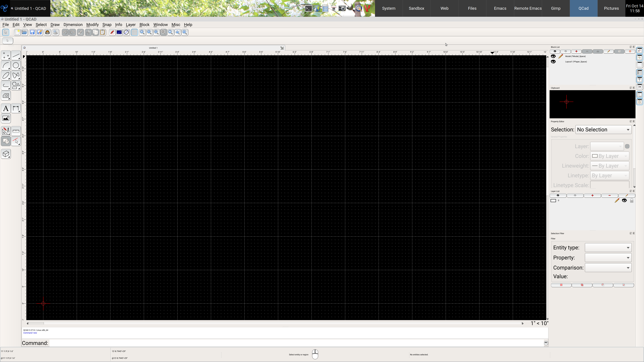Open the measuring ruler tools
Image resolution: width=644 pixels, height=362 pixels.
(16, 131)
